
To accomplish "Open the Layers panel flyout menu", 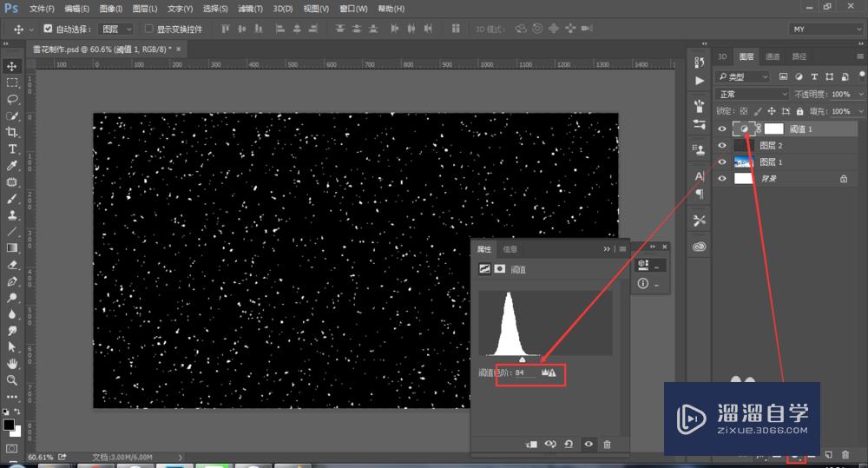I will (x=860, y=56).
